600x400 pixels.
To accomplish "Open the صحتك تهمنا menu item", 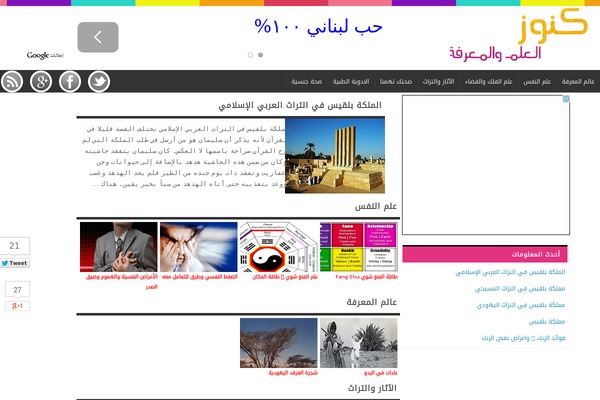I will pos(396,82).
